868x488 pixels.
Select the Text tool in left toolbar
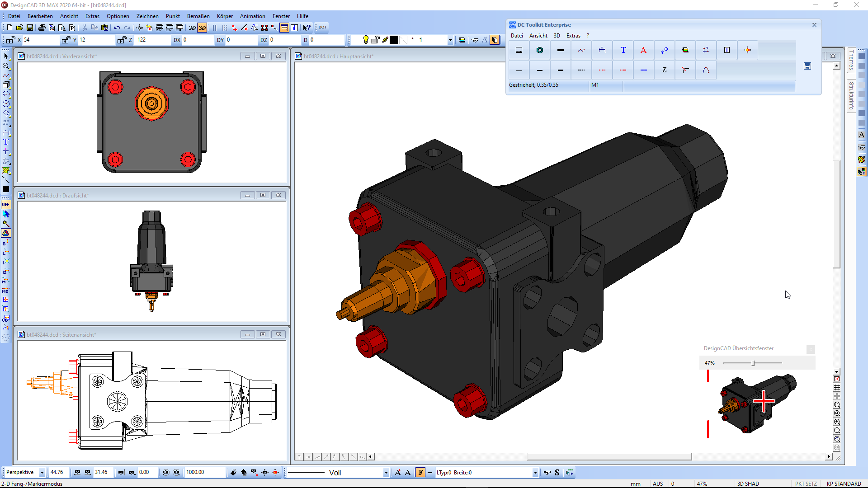[6, 142]
